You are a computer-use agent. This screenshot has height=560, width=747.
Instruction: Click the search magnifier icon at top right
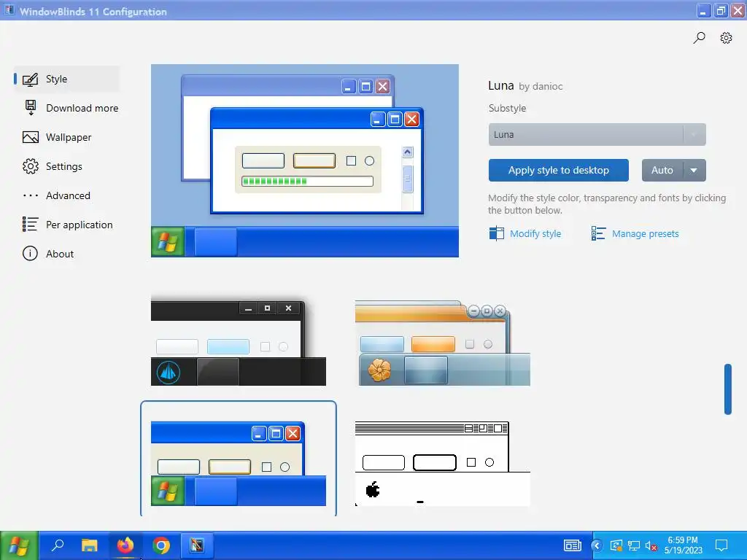click(x=699, y=38)
